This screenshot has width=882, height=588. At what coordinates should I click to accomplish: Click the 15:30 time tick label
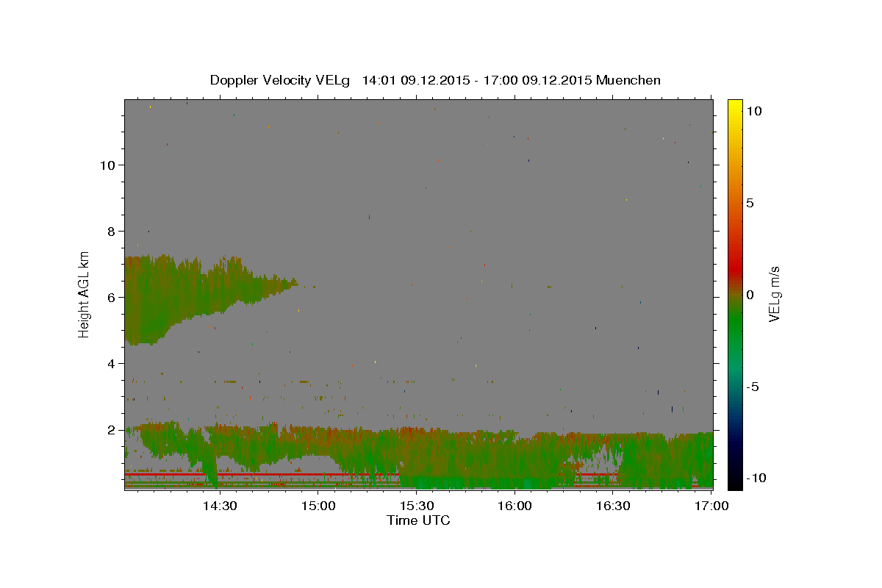[417, 506]
